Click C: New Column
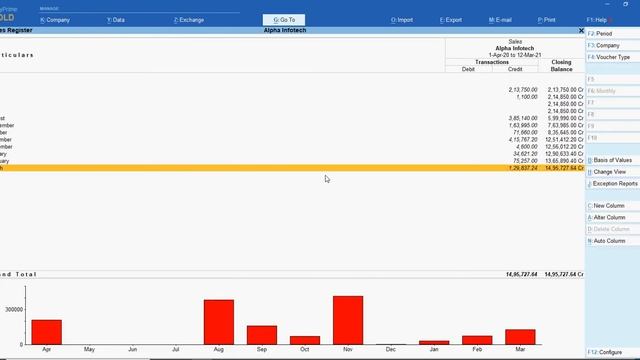640x360 pixels. click(613, 206)
